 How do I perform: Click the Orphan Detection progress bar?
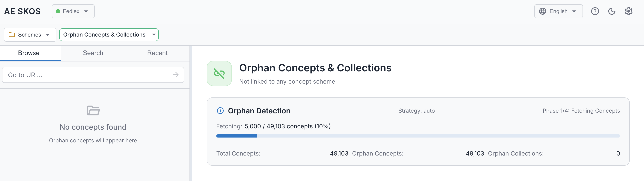(x=418, y=136)
